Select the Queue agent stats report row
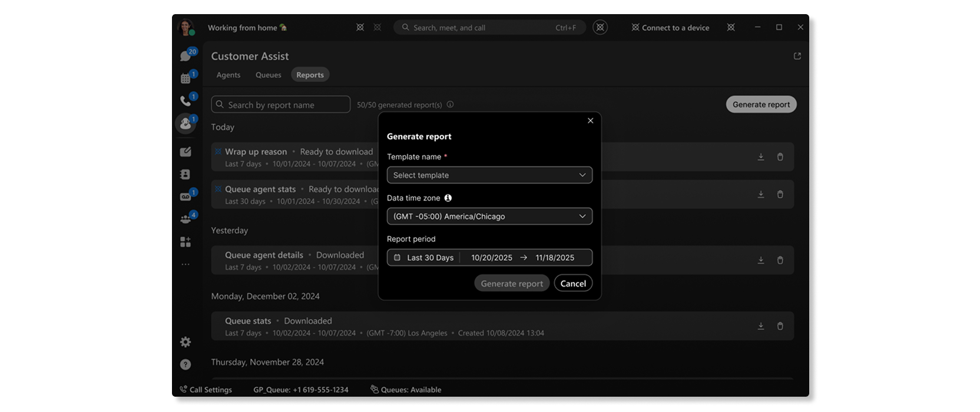 (502, 194)
